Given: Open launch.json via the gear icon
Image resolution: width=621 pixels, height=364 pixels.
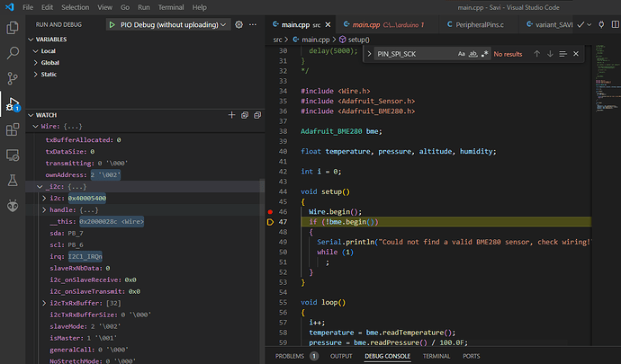Looking at the screenshot, I should pyautogui.click(x=238, y=24).
